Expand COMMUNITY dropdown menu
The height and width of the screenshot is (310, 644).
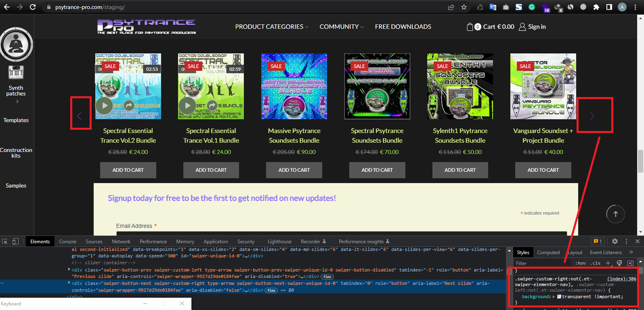(342, 27)
